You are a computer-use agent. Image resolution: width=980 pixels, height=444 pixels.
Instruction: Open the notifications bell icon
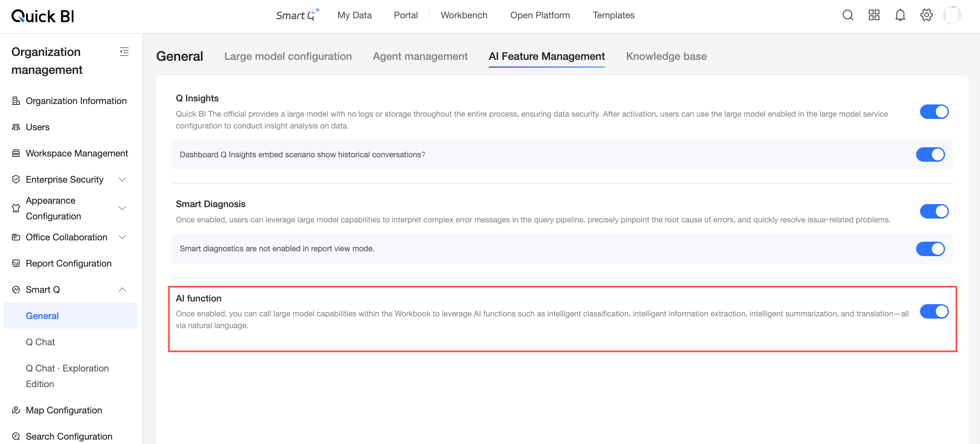pyautogui.click(x=900, y=15)
